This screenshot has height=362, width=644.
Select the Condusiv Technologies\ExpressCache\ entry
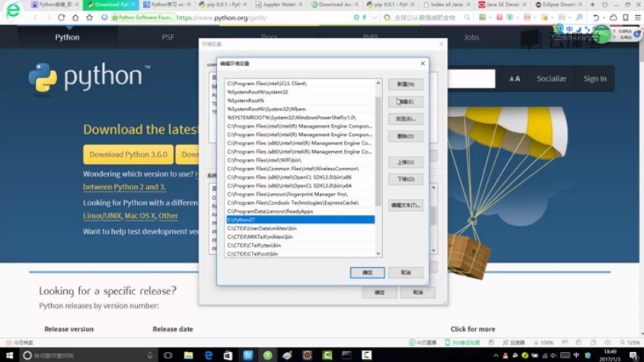(x=300, y=203)
